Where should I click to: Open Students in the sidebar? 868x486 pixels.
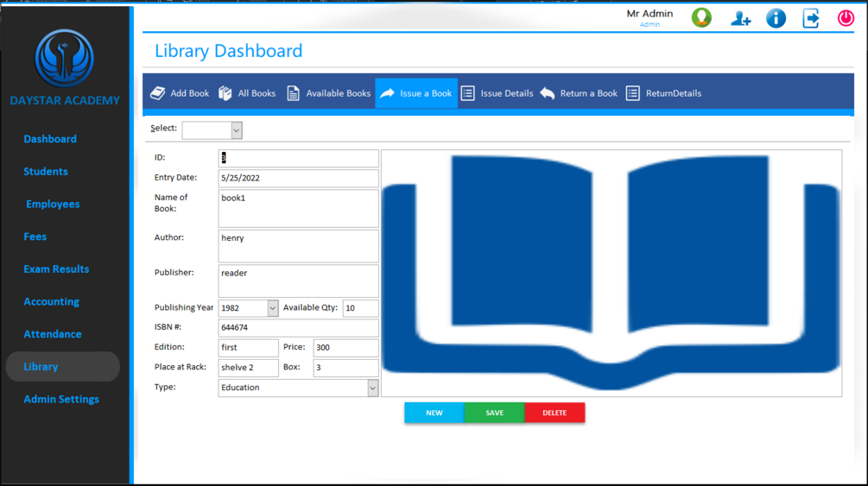[46, 172]
